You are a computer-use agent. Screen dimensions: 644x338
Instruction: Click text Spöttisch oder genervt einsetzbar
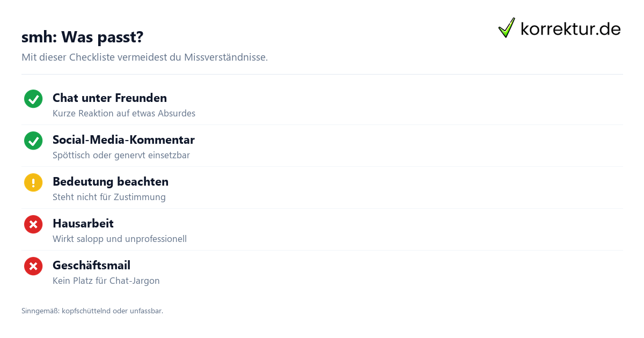pos(121,156)
